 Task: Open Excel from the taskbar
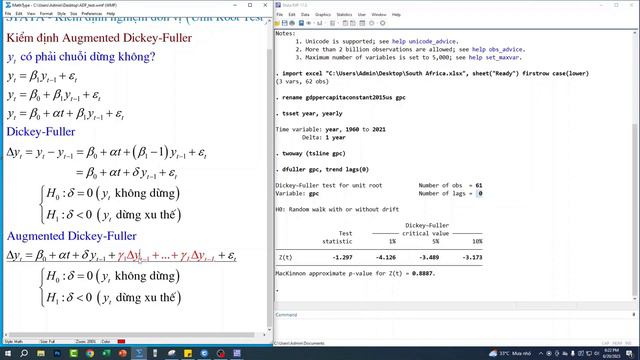coord(106,353)
